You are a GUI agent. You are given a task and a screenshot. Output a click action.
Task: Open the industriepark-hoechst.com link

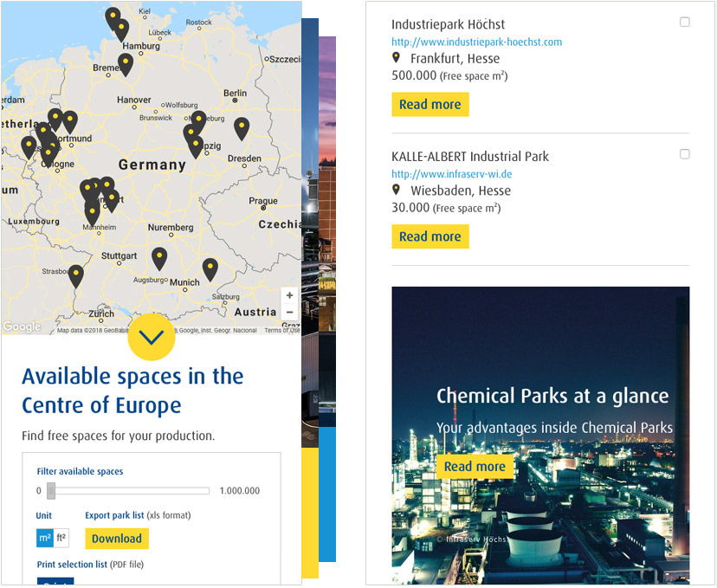tap(476, 42)
